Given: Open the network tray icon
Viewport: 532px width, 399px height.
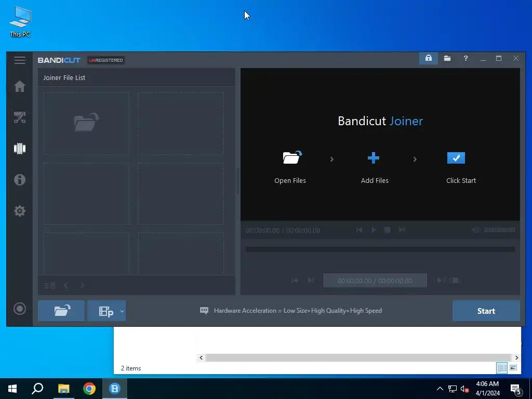Looking at the screenshot, I should click(x=453, y=389).
